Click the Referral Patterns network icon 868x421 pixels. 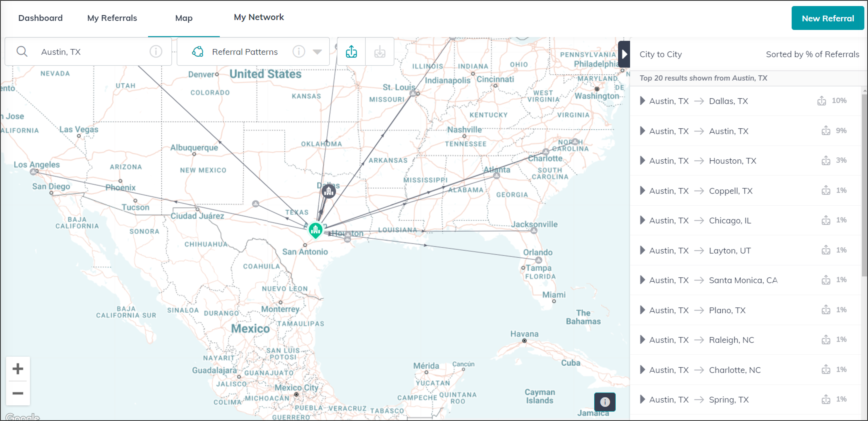[x=198, y=51]
